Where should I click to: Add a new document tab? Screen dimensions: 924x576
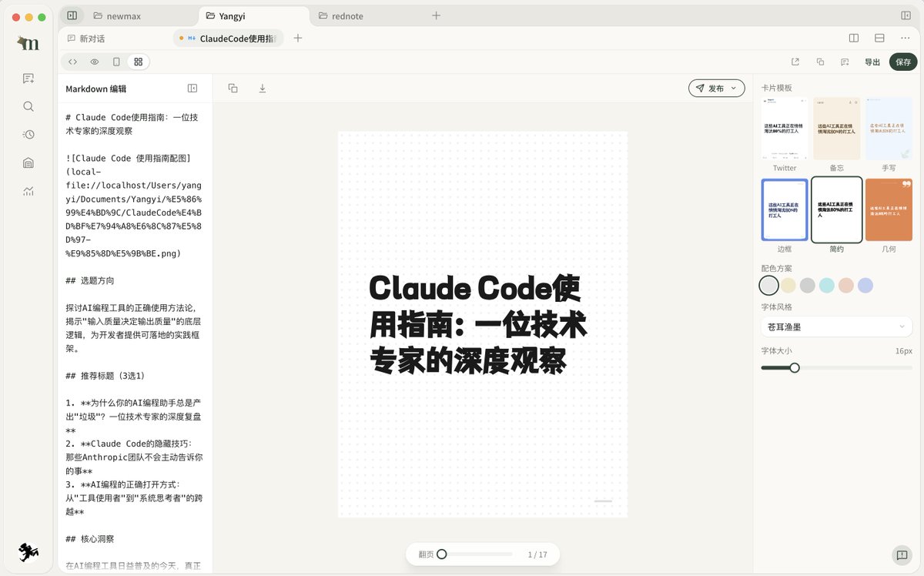(298, 39)
